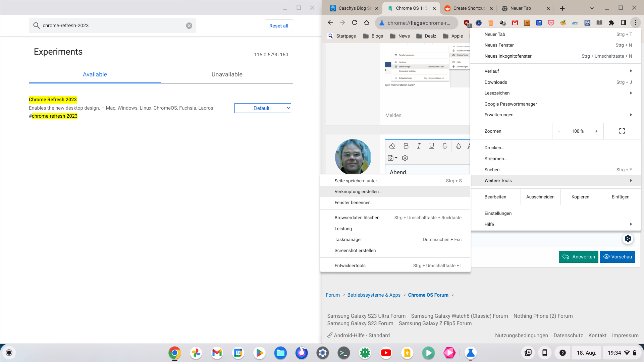This screenshot has height=362, width=644.
Task: Select Verknüpfung erstellen… menu entry
Action: click(x=358, y=192)
